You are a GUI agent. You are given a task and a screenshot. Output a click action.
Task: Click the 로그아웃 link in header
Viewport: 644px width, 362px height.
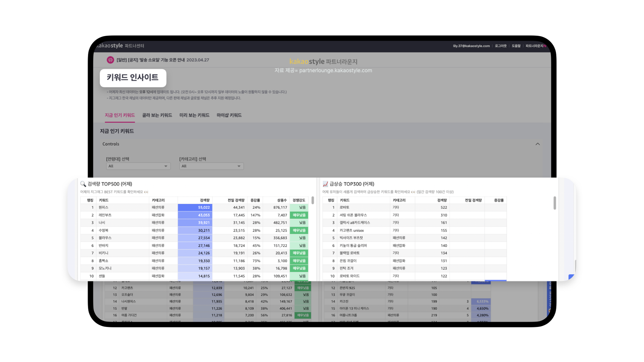[501, 46]
